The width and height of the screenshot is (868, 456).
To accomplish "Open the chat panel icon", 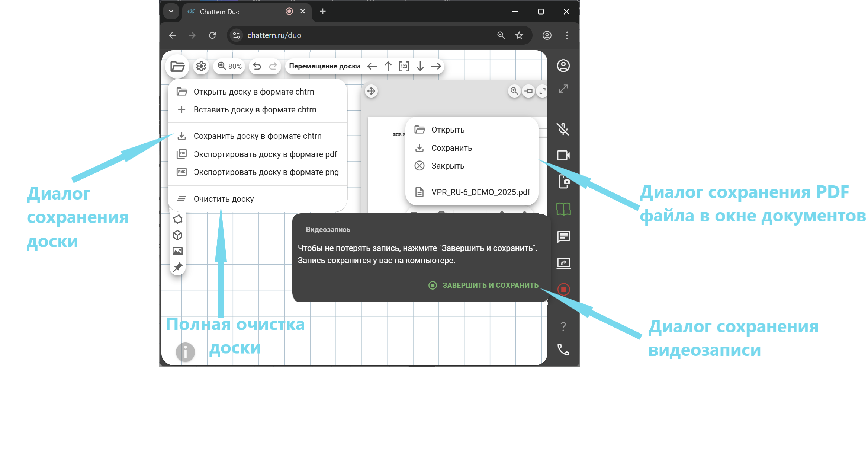I will (563, 236).
